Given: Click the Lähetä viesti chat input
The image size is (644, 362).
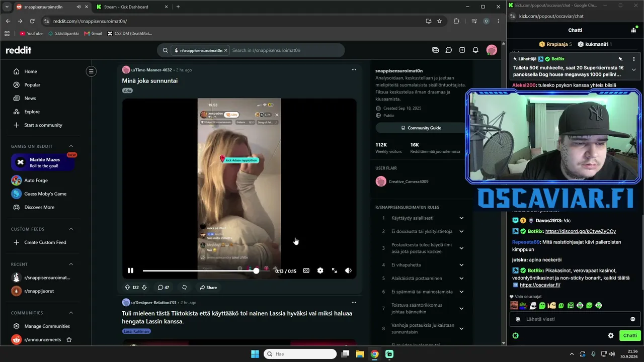Looking at the screenshot, I should (573, 319).
